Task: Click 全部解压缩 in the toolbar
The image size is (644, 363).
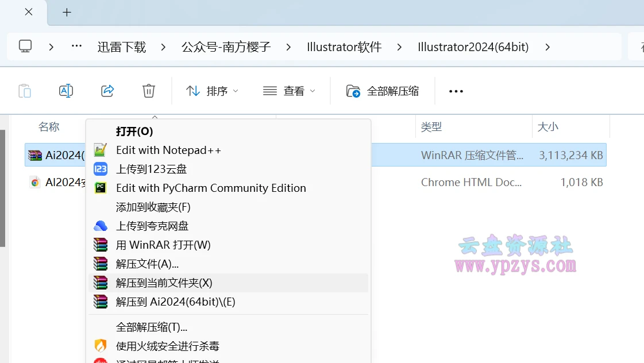Action: tap(383, 90)
